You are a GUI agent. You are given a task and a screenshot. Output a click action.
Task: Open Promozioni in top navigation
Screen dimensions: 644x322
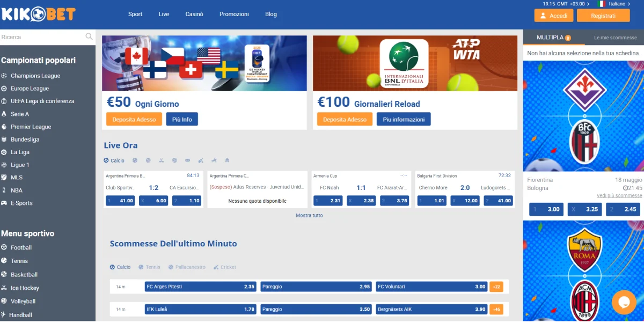point(235,14)
